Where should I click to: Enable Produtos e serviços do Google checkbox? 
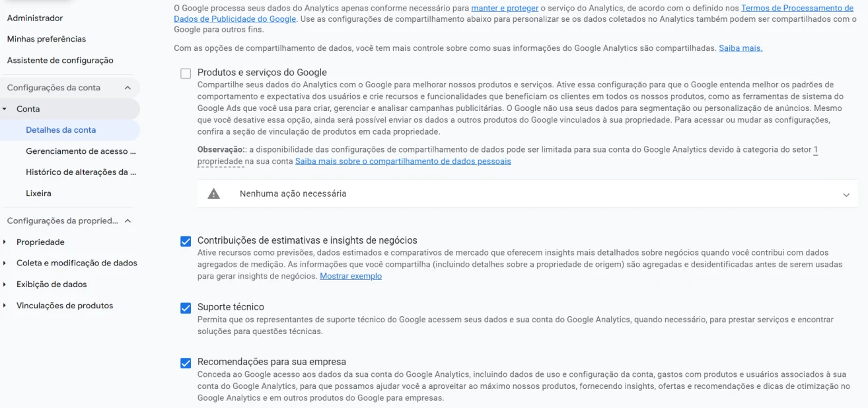(186, 73)
